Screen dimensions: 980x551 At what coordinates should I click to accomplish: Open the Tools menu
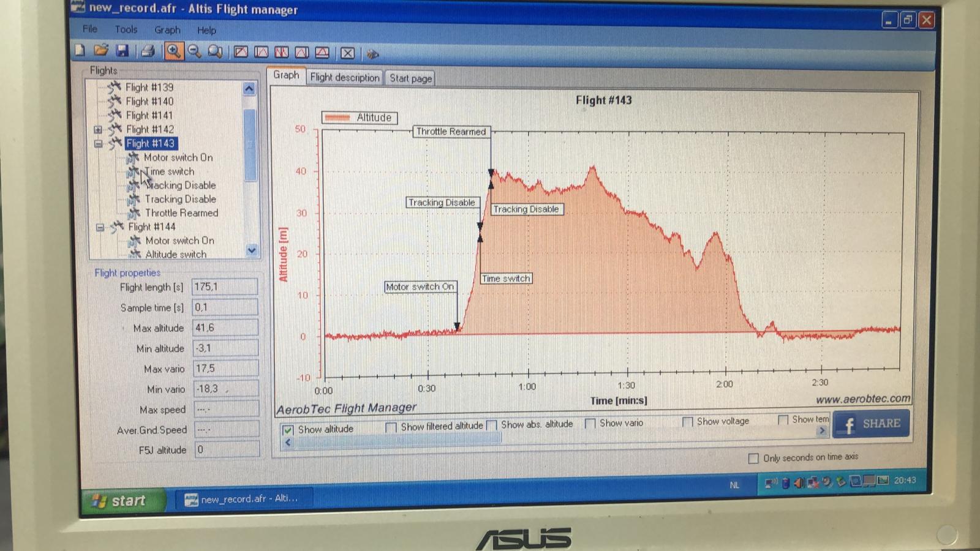[126, 29]
